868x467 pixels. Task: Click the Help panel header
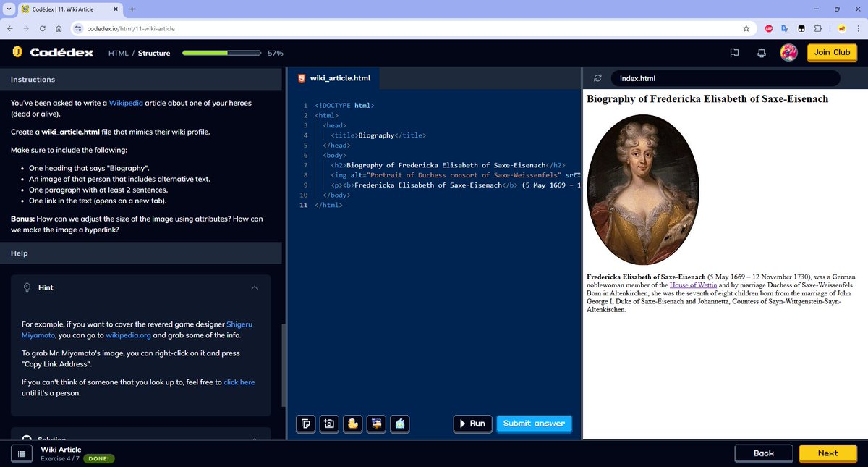[141, 253]
